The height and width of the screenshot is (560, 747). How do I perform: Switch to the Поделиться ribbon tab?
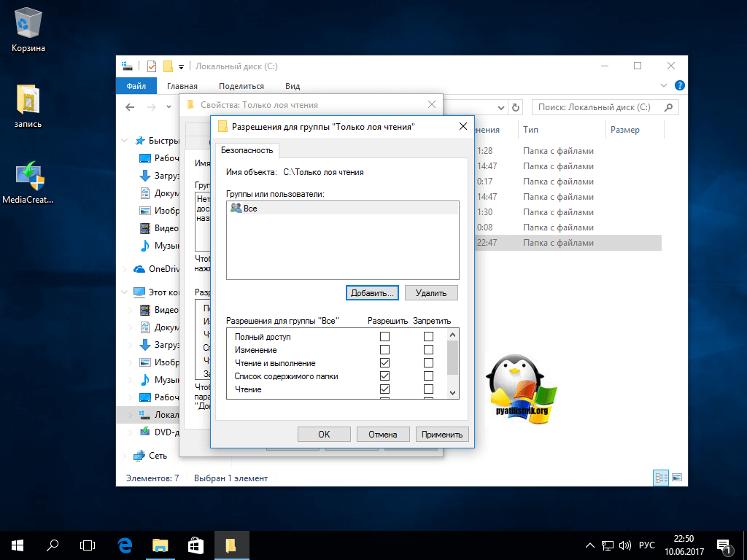click(x=241, y=86)
